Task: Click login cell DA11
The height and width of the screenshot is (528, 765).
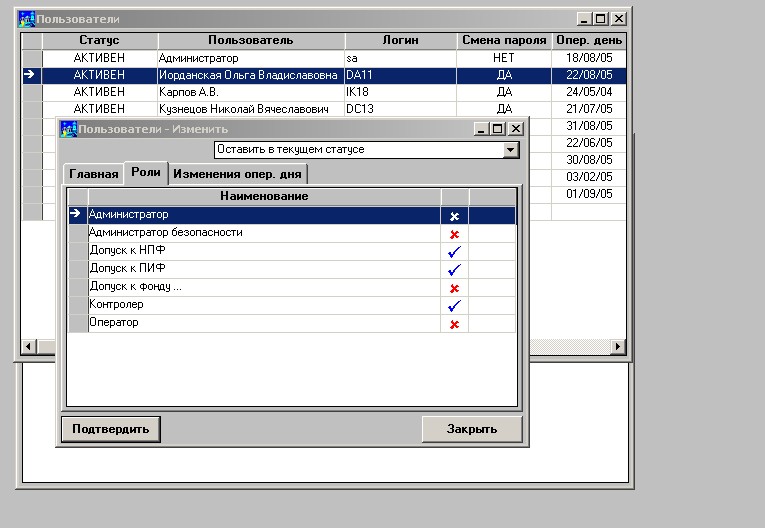Action: point(401,75)
